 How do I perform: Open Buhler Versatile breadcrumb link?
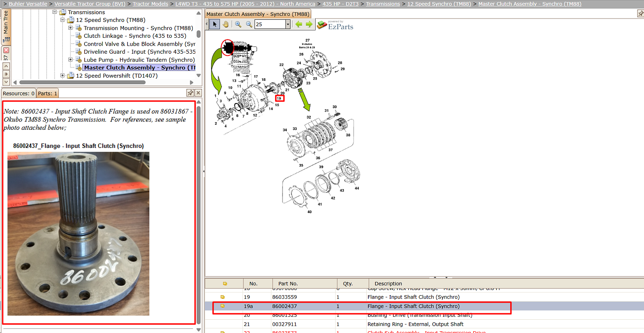(28, 4)
